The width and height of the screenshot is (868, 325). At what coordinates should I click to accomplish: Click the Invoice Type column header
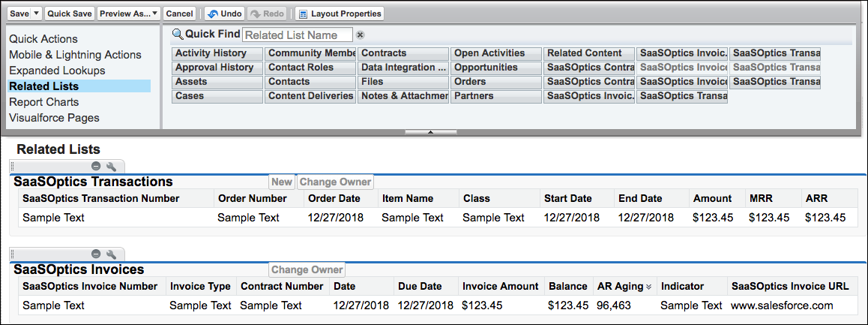click(x=200, y=287)
